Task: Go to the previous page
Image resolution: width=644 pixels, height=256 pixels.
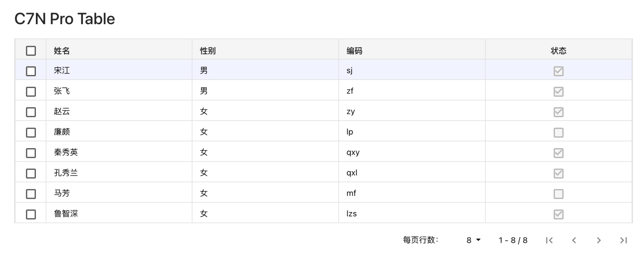Action: click(574, 240)
